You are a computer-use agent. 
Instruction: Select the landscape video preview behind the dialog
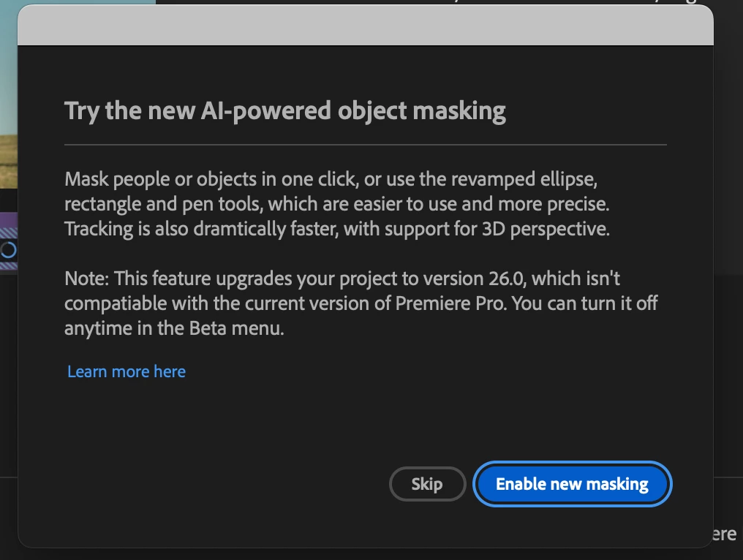(8, 110)
